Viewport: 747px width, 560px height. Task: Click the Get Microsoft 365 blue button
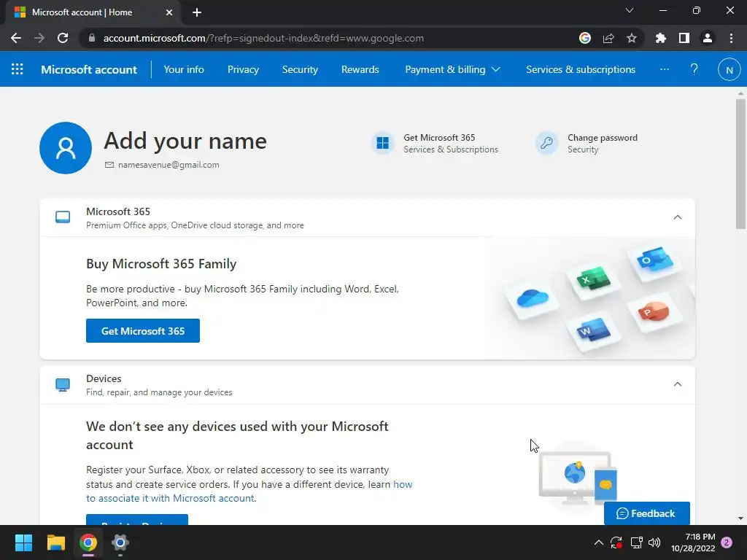click(143, 330)
